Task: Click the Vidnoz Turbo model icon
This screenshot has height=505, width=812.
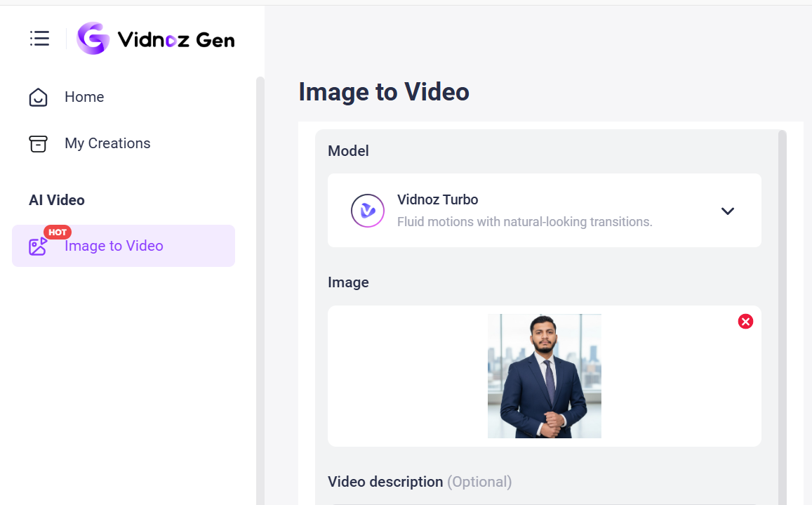Action: click(367, 211)
